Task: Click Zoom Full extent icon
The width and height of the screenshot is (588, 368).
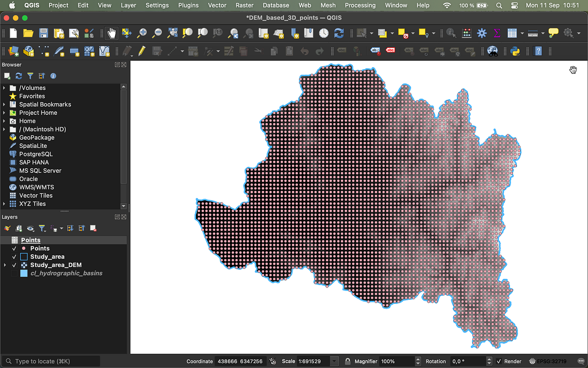Action: pos(173,32)
